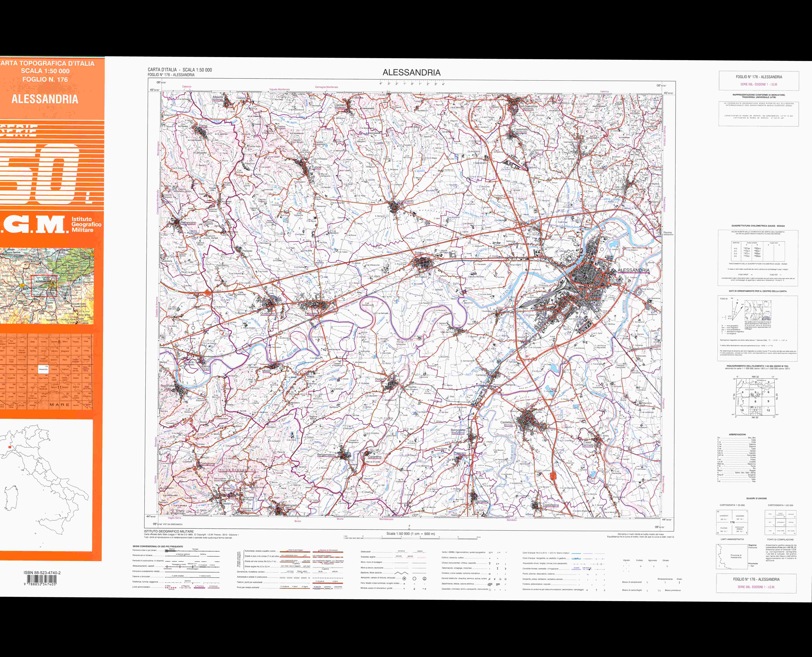
Task: Click the ALESSANDRIA city label on the map
Action: 633,270
